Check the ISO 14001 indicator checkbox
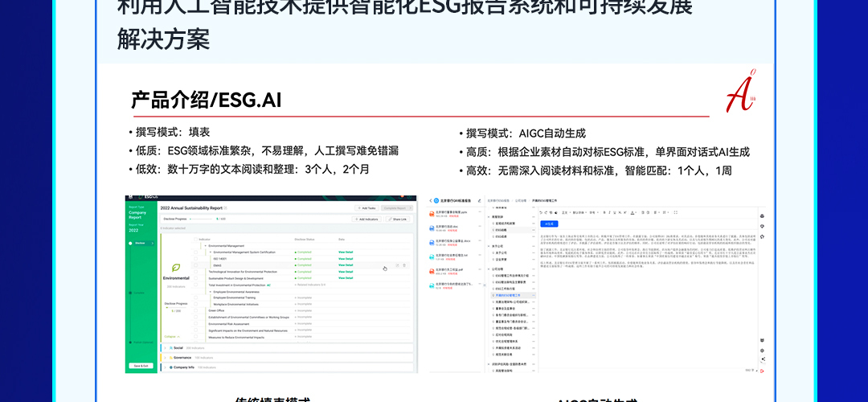This screenshot has height=402, width=868. click(x=195, y=258)
